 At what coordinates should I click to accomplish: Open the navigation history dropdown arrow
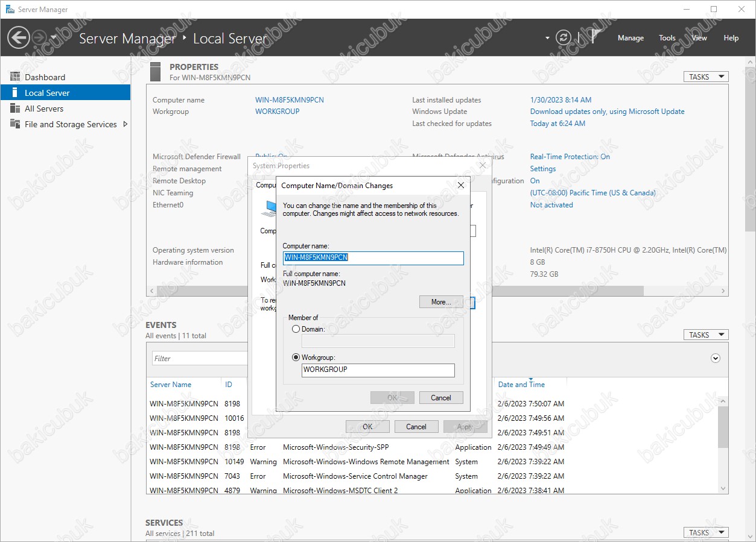point(54,37)
